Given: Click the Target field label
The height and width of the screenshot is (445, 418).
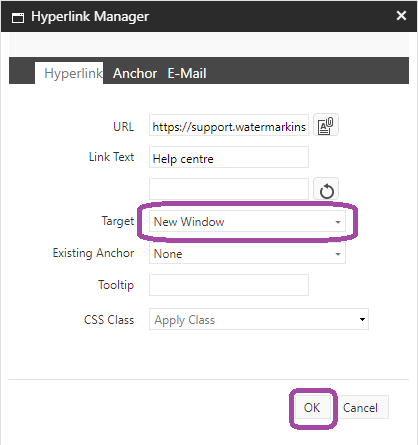Looking at the screenshot, I should (x=118, y=221).
